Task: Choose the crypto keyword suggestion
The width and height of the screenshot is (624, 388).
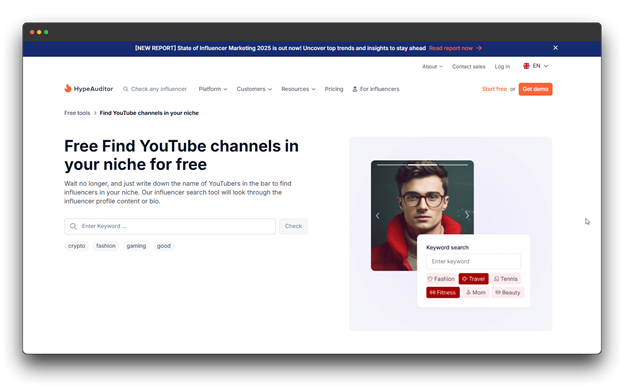Action: pyautogui.click(x=76, y=246)
